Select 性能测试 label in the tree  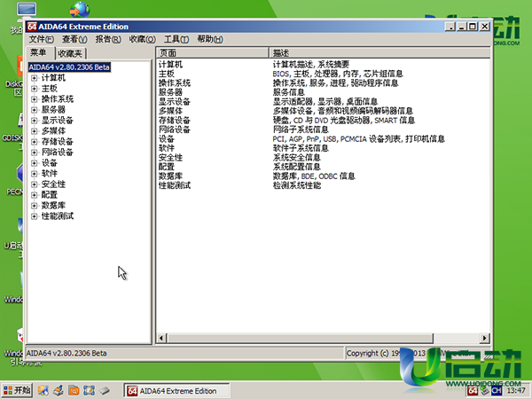pos(58,216)
